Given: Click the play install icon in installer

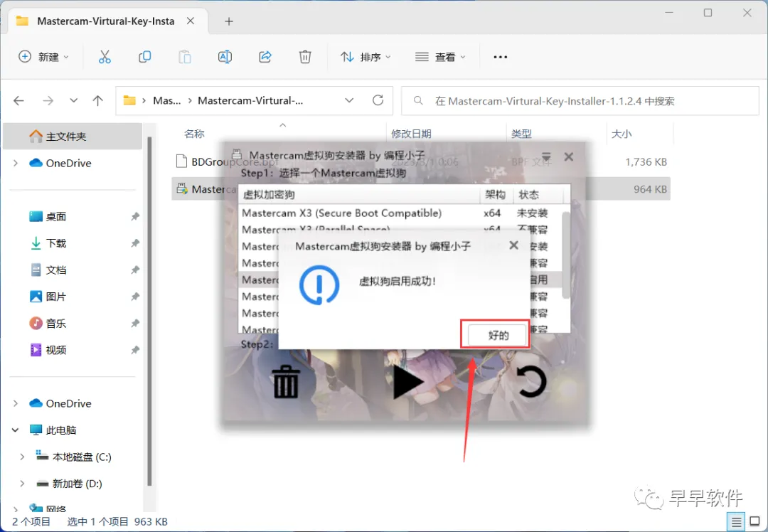Looking at the screenshot, I should (x=408, y=382).
